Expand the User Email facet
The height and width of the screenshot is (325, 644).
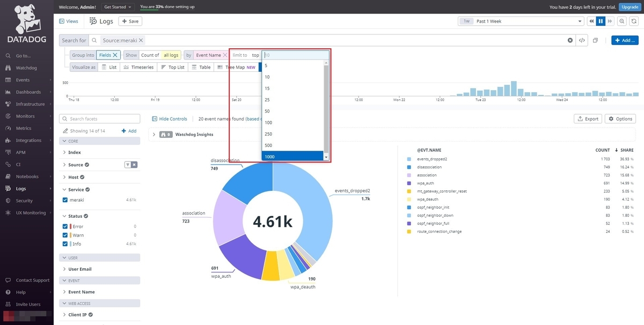[64, 269]
